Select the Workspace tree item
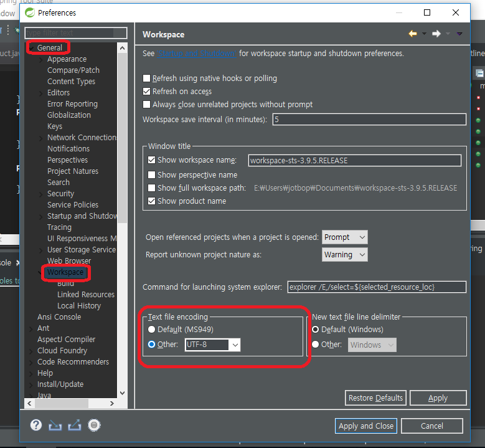 pos(65,272)
